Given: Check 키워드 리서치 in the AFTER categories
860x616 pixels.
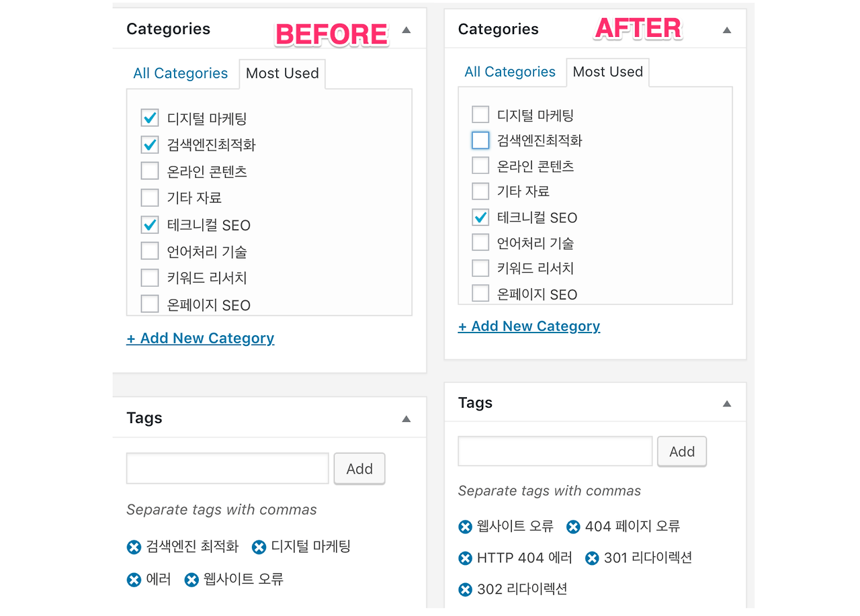Looking at the screenshot, I should 480,268.
